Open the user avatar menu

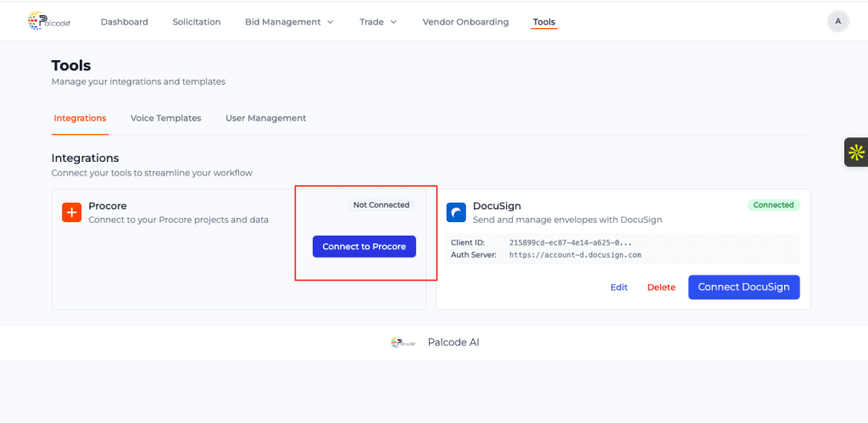(x=837, y=21)
